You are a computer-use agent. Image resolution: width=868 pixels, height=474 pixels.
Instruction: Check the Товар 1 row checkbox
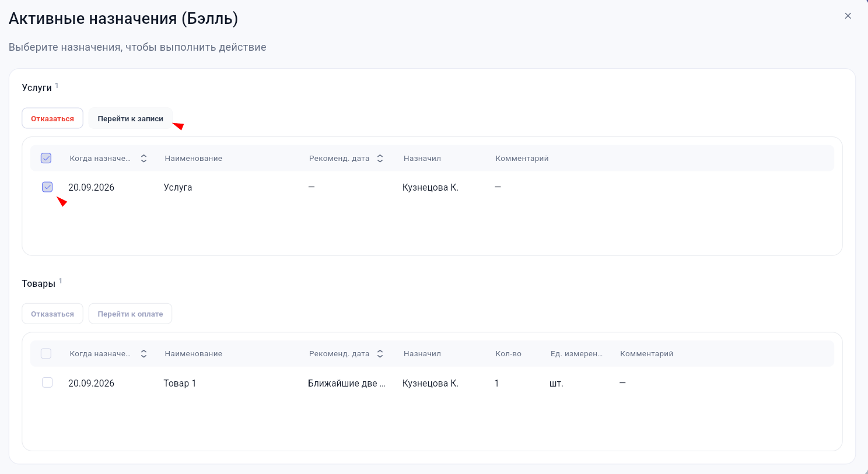(x=47, y=382)
